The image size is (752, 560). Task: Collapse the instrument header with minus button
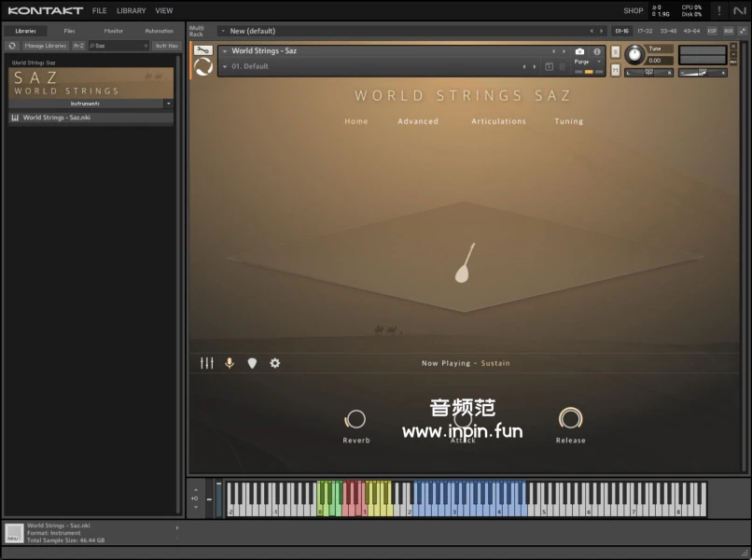733,54
